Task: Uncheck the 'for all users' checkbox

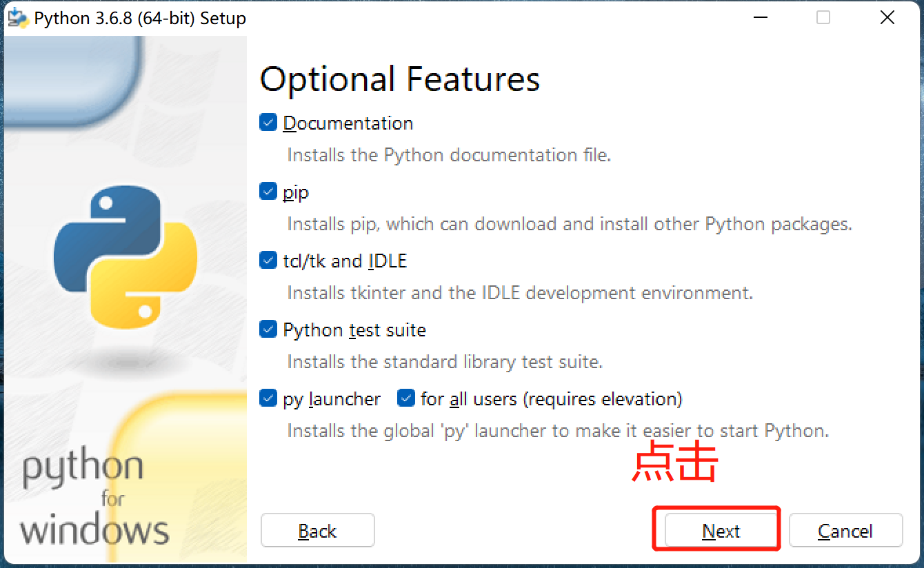Action: (406, 398)
